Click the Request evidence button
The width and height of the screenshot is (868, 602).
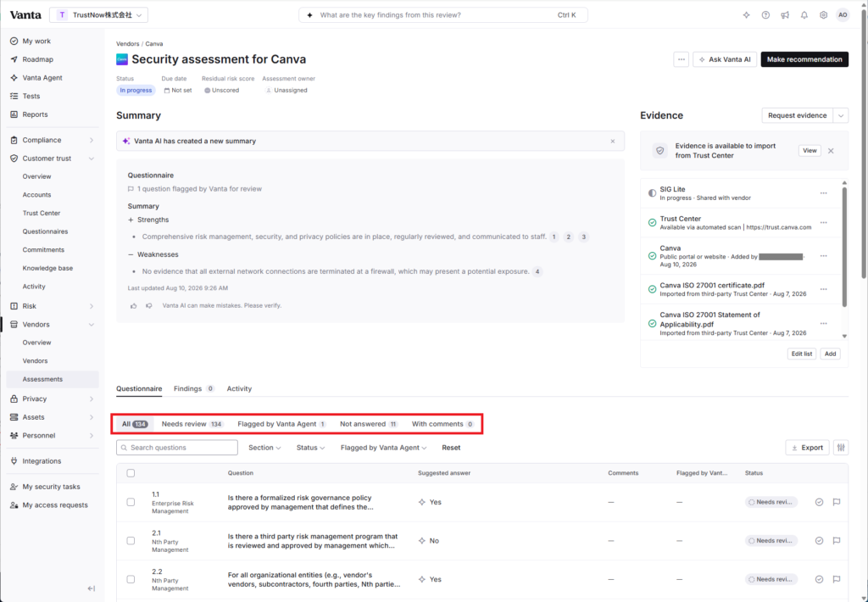[797, 115]
